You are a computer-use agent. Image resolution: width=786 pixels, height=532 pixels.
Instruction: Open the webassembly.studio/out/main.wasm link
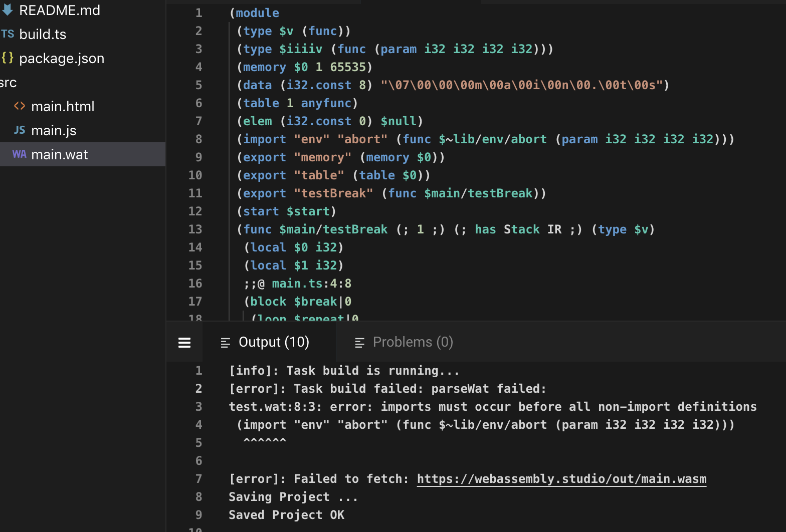(x=561, y=479)
